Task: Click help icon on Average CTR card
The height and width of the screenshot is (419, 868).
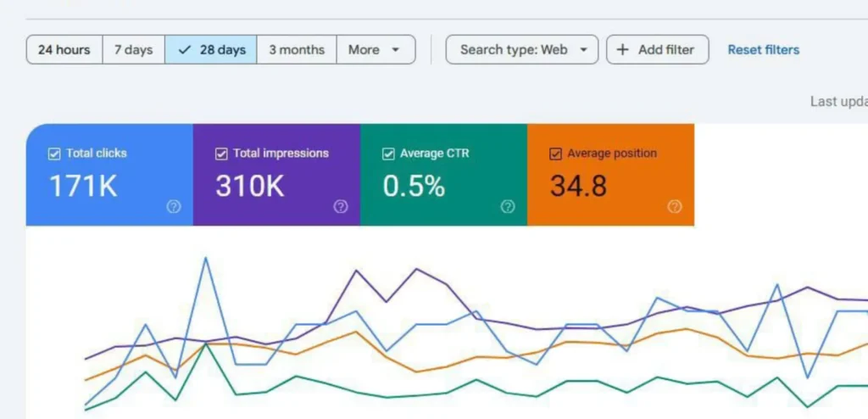Action: [508, 206]
